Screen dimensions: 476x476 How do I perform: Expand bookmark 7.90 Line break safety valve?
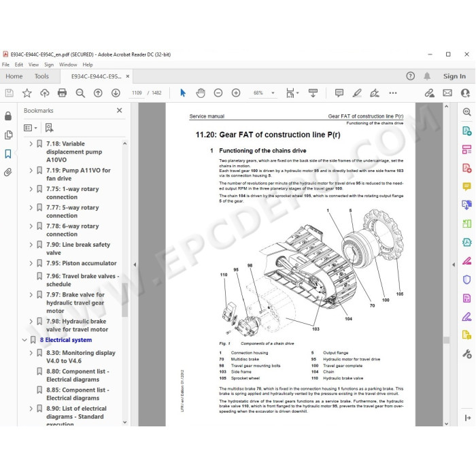click(31, 245)
